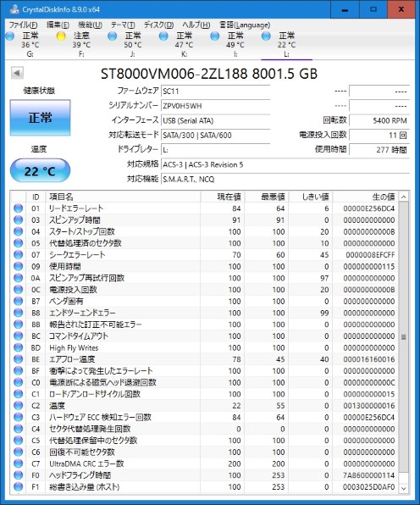Click the transfer mode field SATA/300 | SATA/600
The image size is (420, 505).
215,135
